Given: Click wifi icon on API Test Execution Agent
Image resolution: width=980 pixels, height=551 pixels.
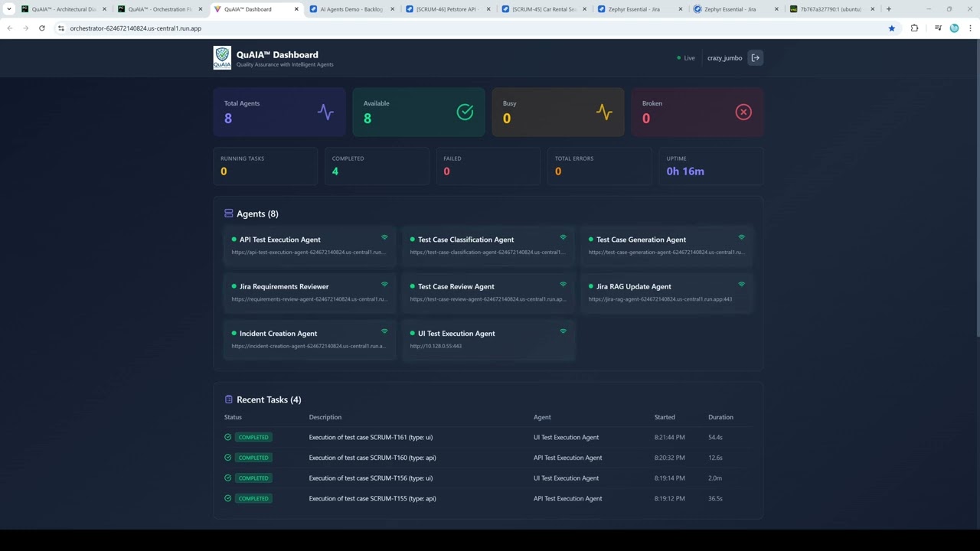Looking at the screenshot, I should 384,237.
